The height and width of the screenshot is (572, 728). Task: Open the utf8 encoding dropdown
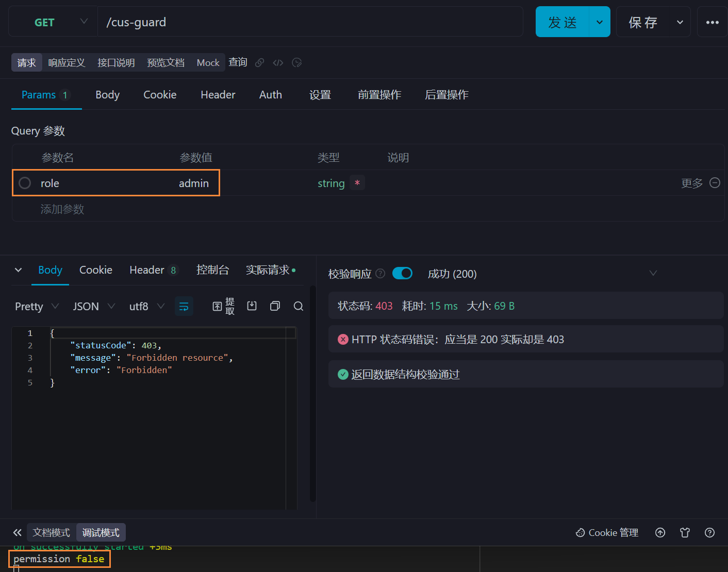[146, 307]
